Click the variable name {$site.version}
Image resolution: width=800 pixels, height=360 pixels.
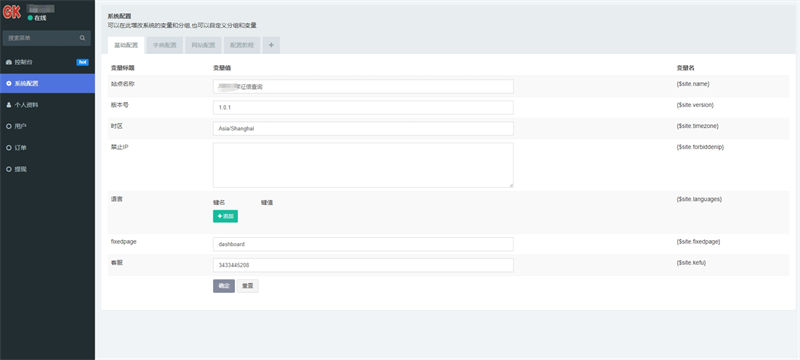coord(695,105)
